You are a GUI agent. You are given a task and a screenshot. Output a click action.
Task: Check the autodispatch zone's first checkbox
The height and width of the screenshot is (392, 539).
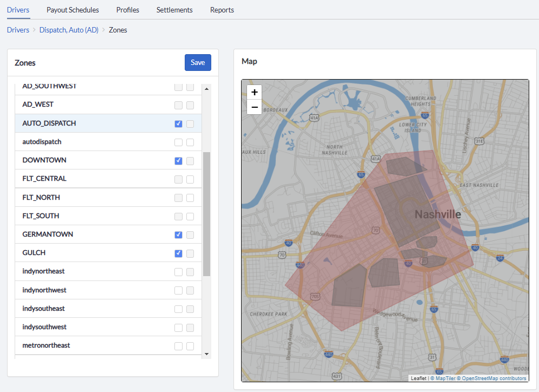click(178, 142)
